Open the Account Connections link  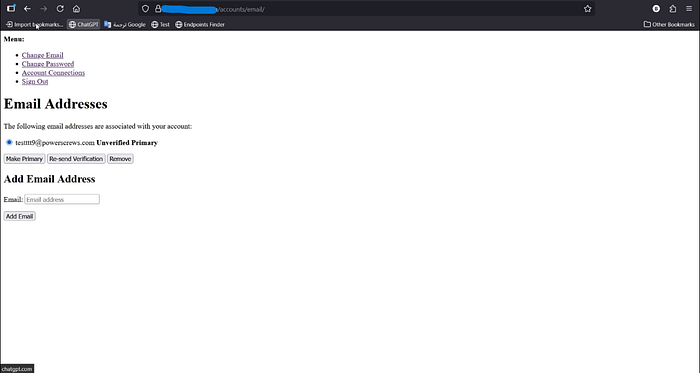[53, 73]
